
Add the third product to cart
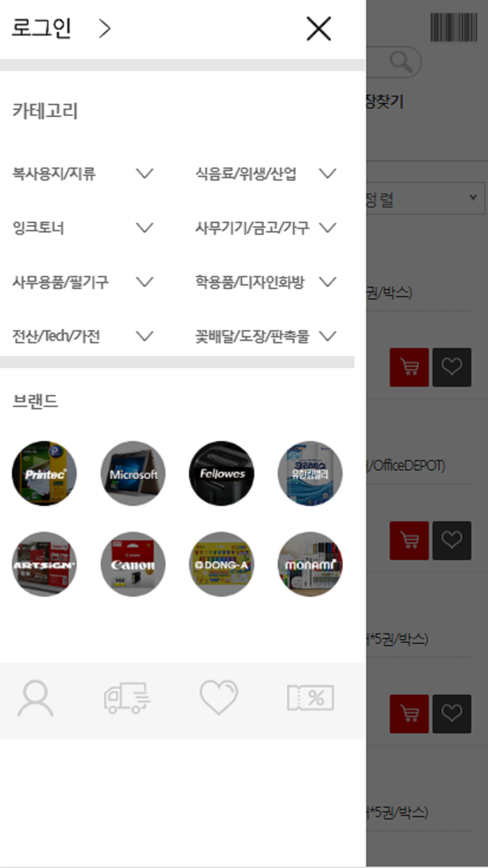tap(409, 714)
